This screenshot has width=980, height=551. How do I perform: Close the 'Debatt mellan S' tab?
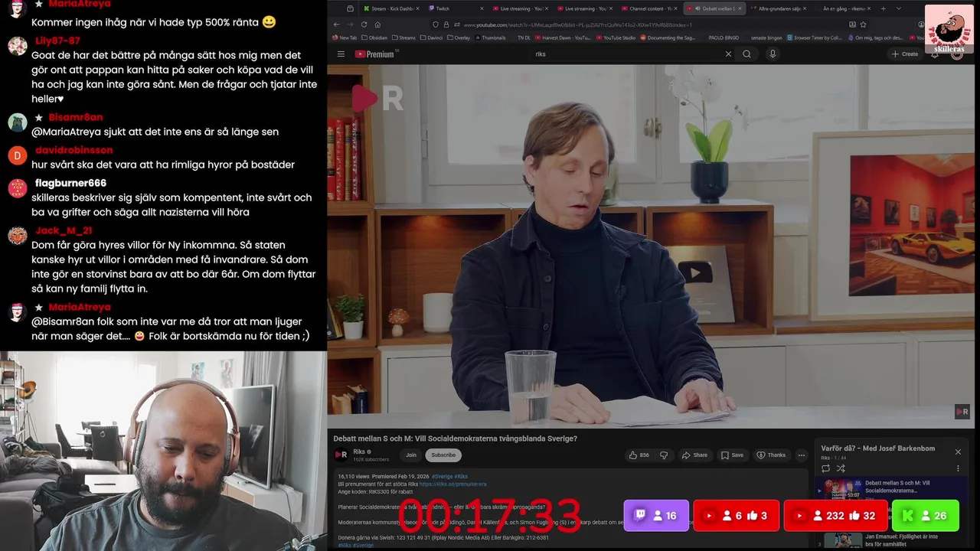pyautogui.click(x=740, y=8)
